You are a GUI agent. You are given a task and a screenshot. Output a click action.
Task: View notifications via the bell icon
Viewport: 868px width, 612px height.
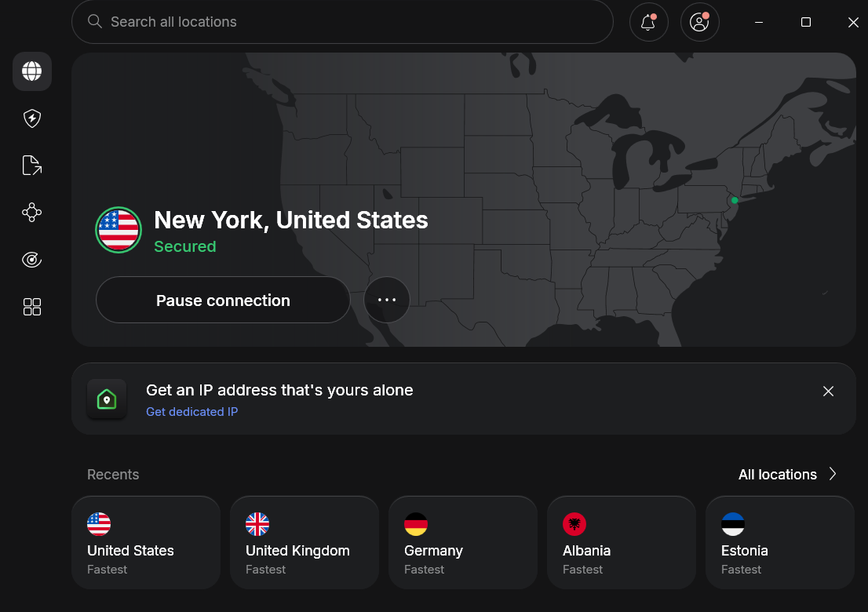pyautogui.click(x=648, y=22)
